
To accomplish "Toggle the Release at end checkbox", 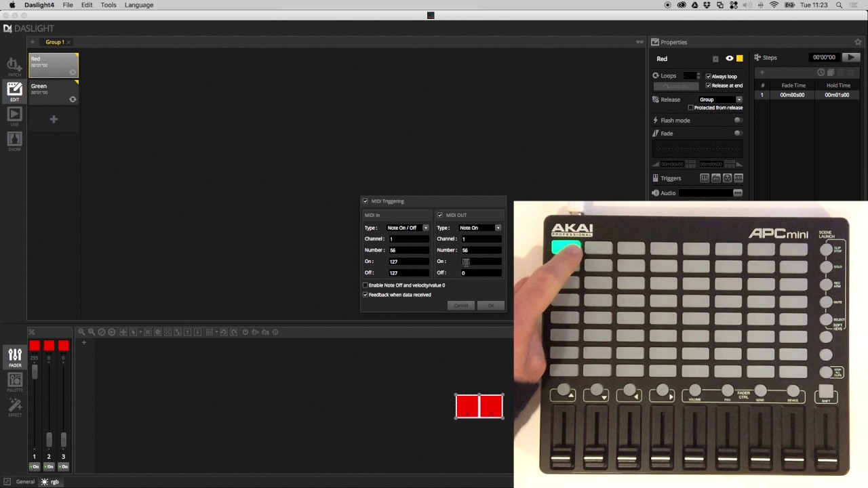I will click(x=709, y=85).
